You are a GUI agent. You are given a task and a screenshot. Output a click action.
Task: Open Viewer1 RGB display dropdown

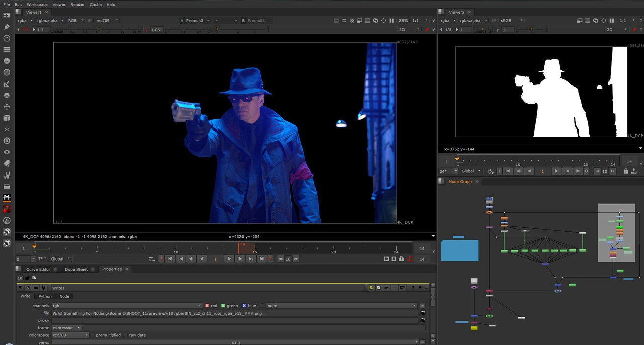(75, 21)
